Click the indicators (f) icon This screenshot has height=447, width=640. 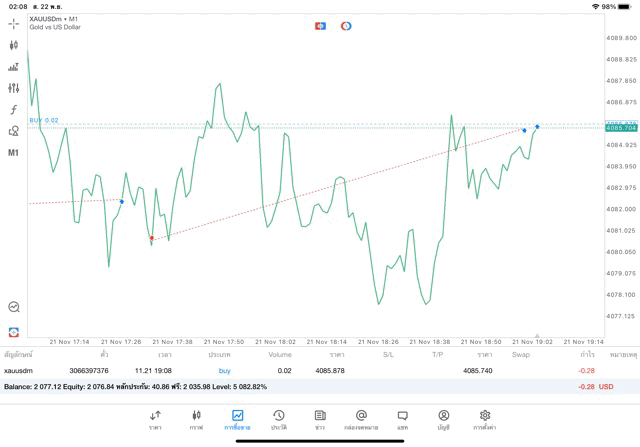[x=13, y=109]
